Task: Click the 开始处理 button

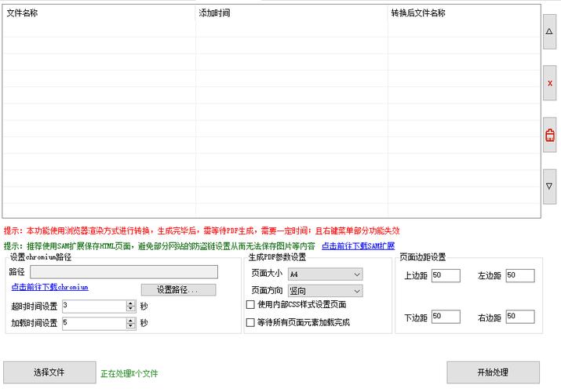Action: pyautogui.click(x=493, y=372)
